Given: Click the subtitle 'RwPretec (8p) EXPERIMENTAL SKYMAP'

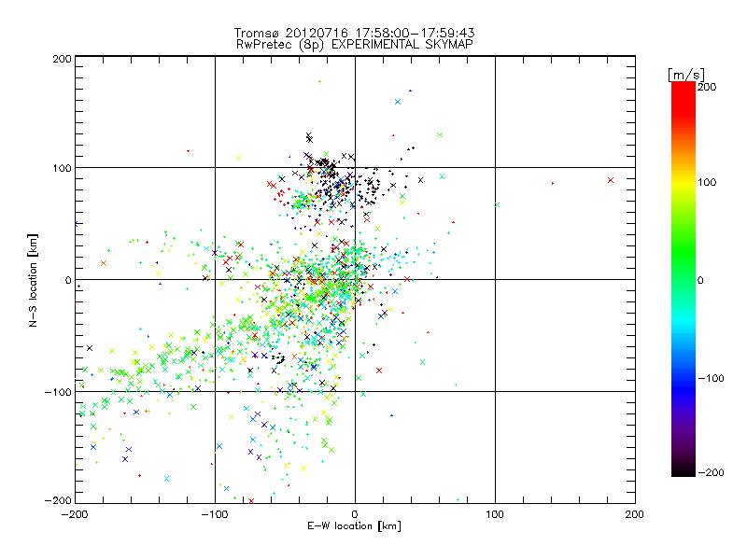Looking at the screenshot, I should click(x=355, y=45).
